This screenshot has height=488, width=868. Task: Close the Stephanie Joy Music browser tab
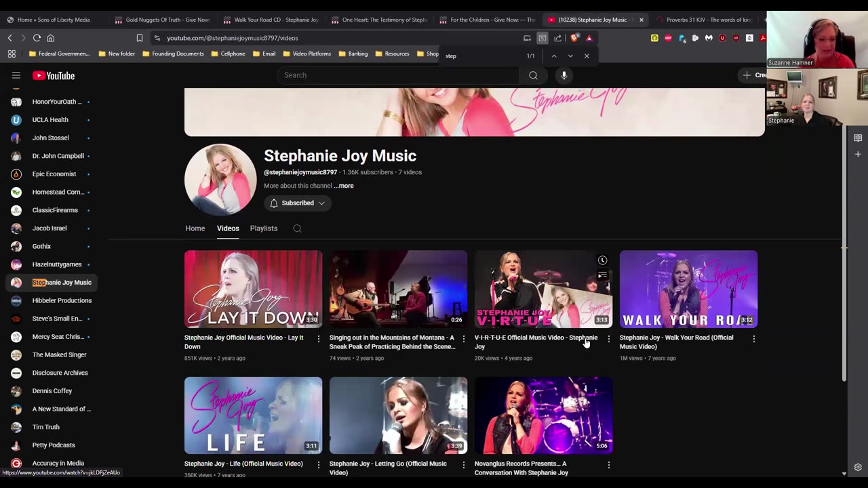[x=641, y=20]
